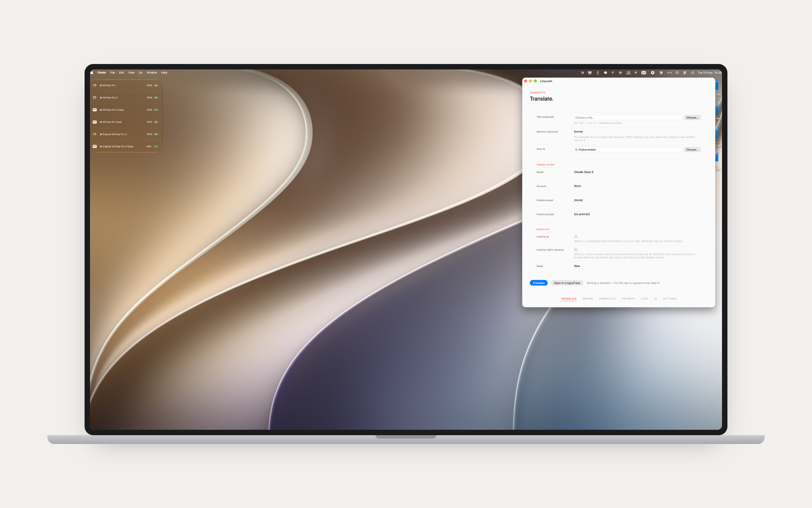Click the date and time in menu bar
The height and width of the screenshot is (508, 812).
coord(709,72)
